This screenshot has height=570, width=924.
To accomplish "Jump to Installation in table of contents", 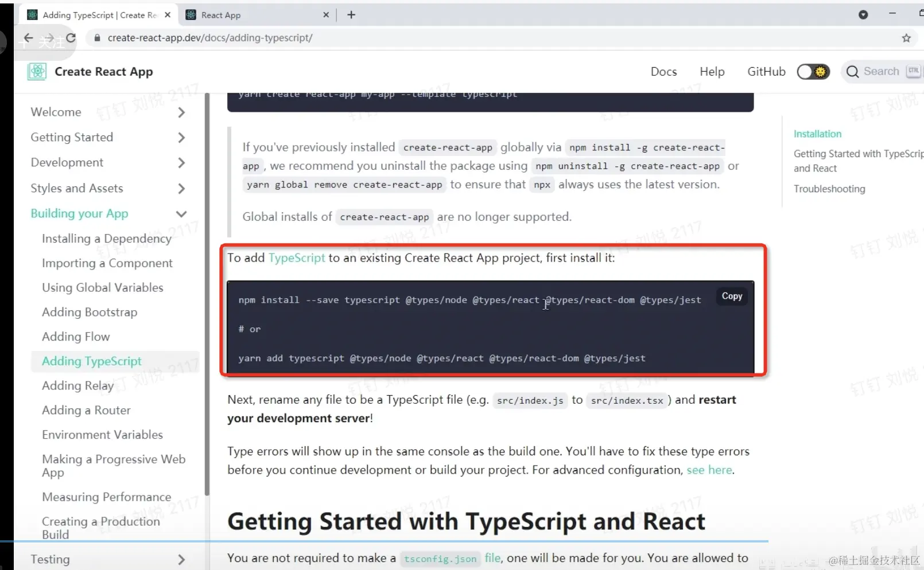I will pos(817,134).
